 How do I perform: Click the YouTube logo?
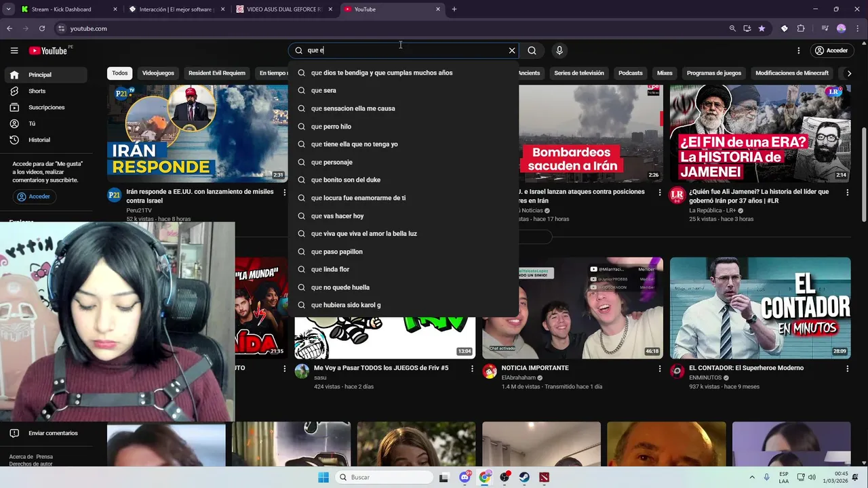pyautogui.click(x=48, y=50)
